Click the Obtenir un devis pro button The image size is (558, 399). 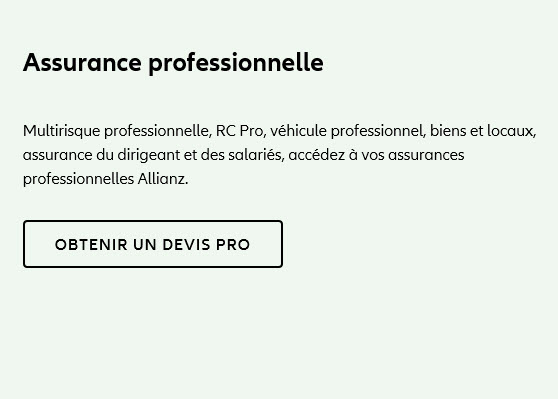click(153, 244)
